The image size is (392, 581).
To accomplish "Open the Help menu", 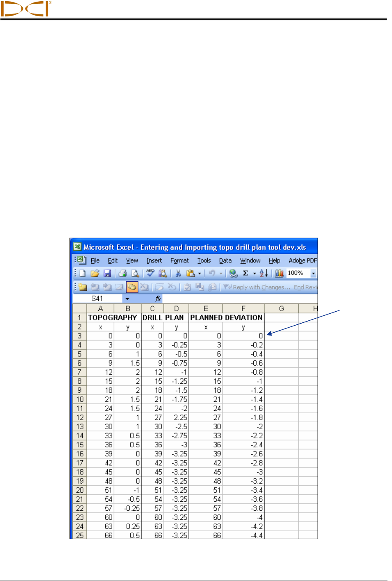I will (x=274, y=261).
